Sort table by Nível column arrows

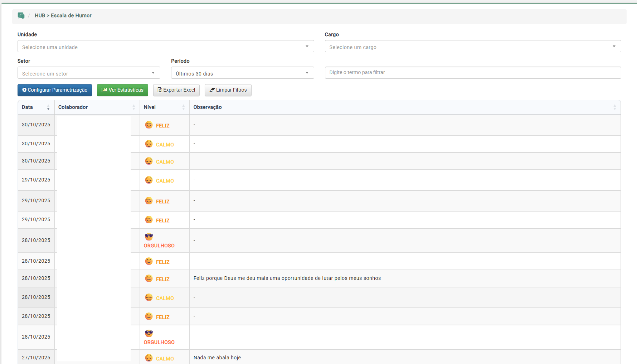click(x=183, y=107)
